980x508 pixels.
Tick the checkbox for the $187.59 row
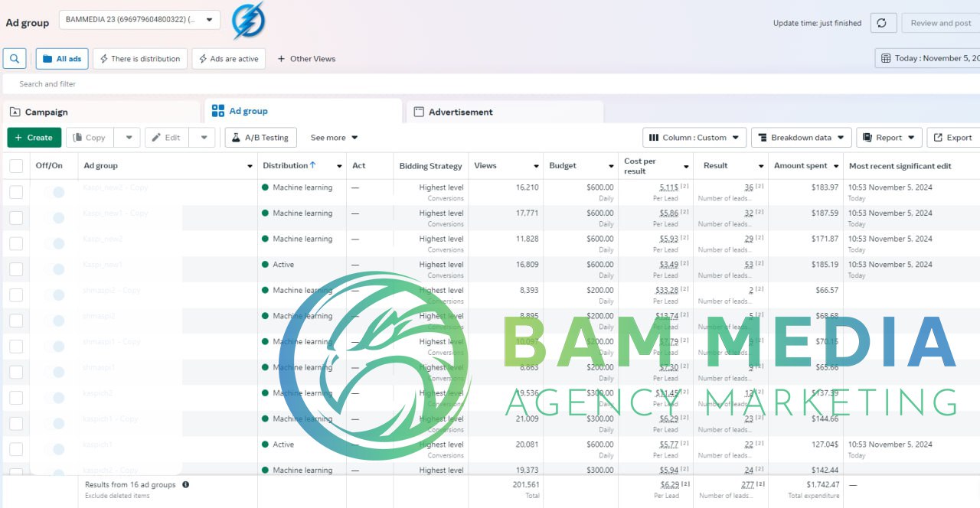[16, 217]
